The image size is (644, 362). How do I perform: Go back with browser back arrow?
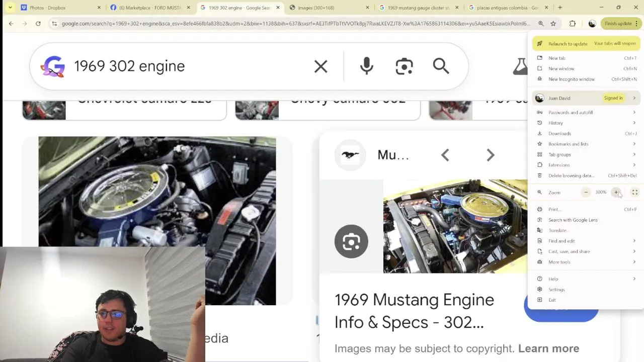coord(11,24)
